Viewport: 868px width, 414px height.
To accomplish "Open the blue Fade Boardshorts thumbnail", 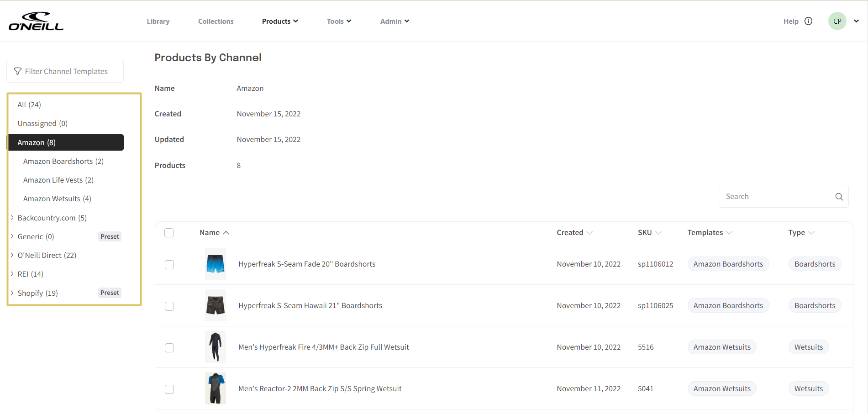I will [216, 264].
